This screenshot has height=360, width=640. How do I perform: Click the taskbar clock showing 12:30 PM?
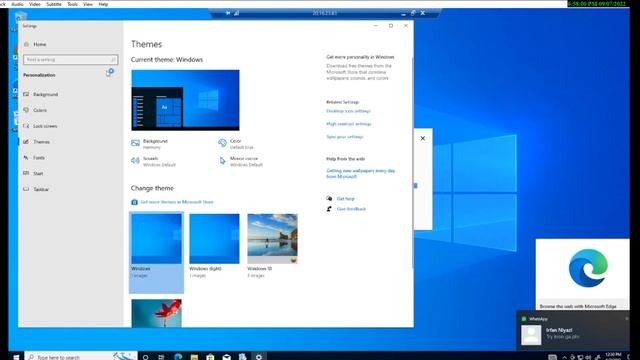[613, 356]
